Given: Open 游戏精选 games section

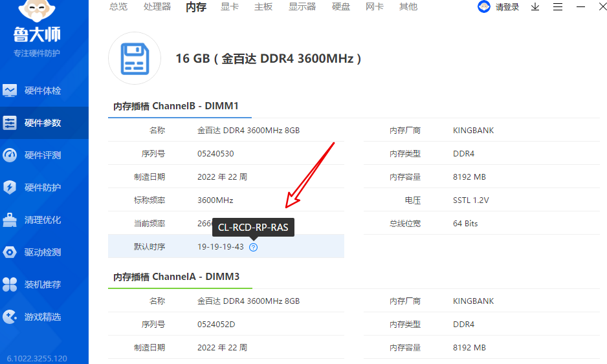Looking at the screenshot, I should [43, 317].
